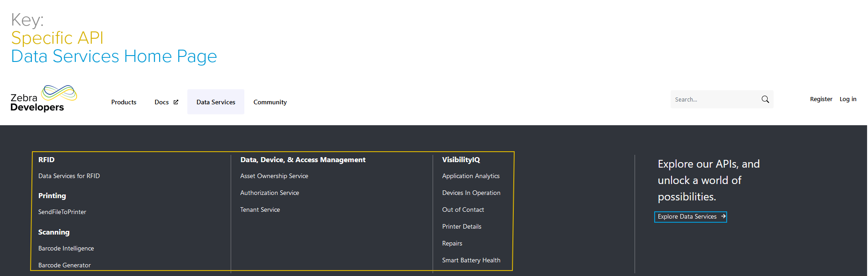Click the VisibilityIQ heading
Image resolution: width=868 pixels, height=276 pixels.
[x=461, y=159]
